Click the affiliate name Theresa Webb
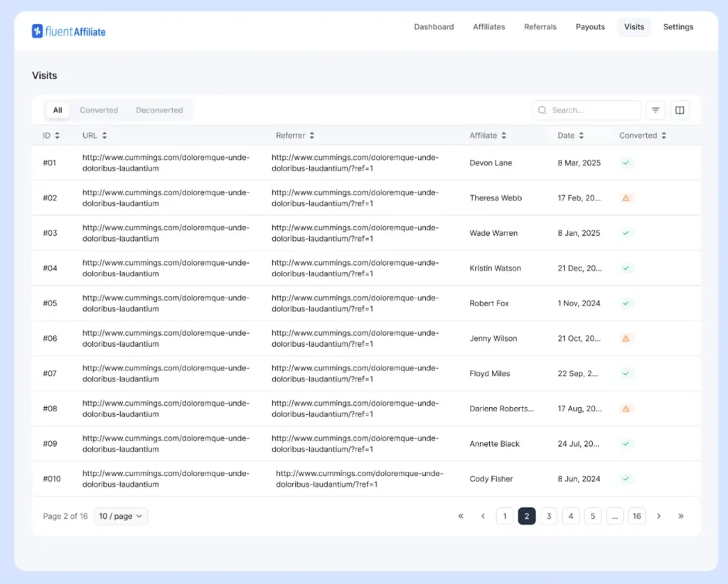 496,198
